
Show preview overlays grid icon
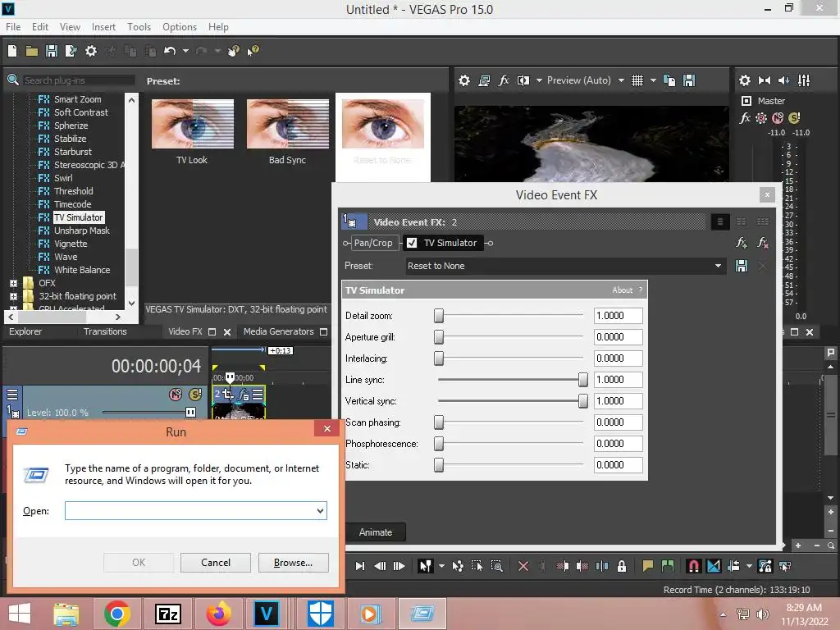(637, 80)
